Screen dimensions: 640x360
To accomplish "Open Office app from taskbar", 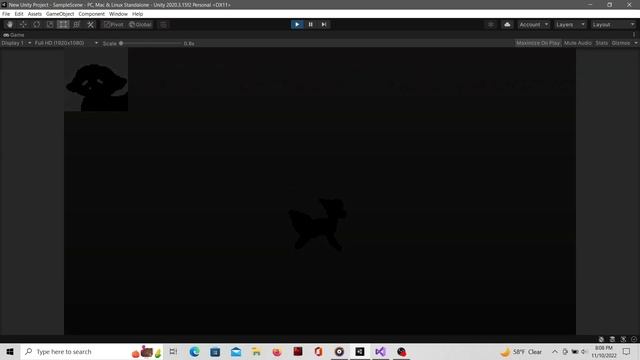I will point(318,351).
